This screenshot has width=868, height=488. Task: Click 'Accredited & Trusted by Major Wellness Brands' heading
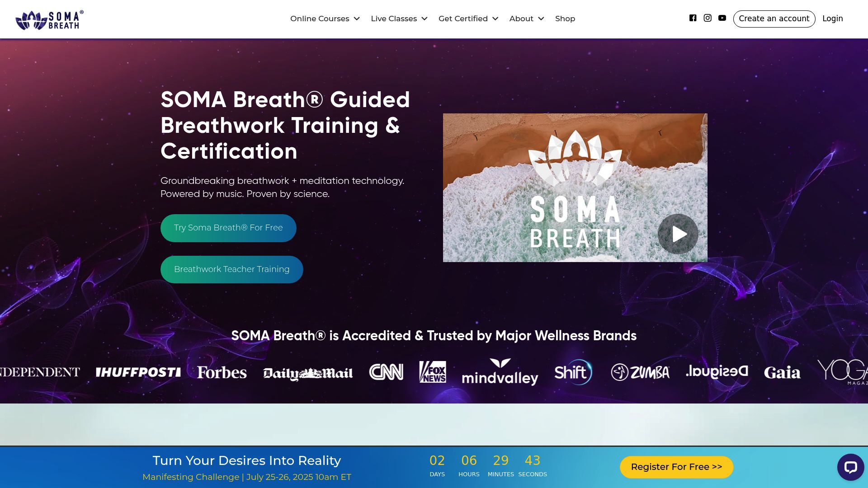(x=434, y=336)
